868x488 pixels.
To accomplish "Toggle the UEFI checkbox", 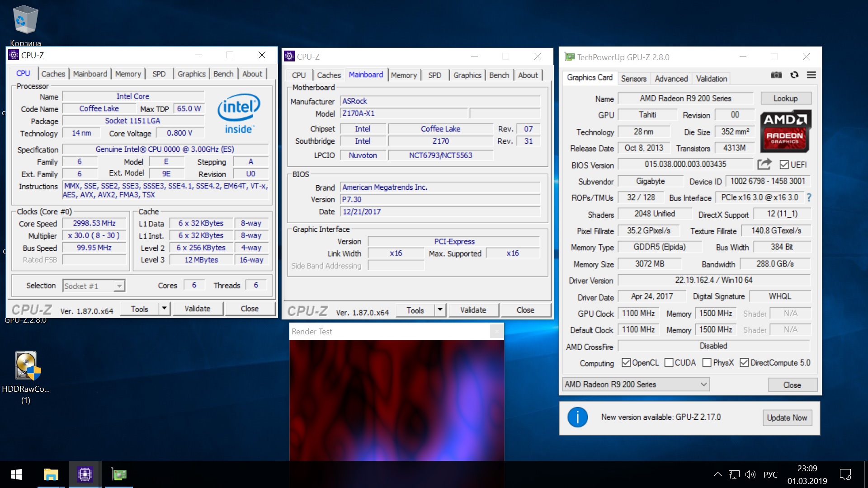I will (784, 165).
